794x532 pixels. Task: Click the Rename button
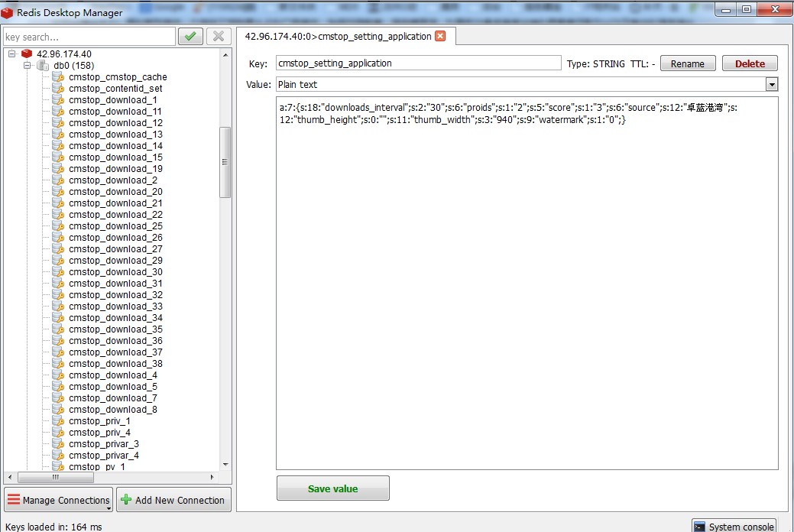click(x=688, y=63)
